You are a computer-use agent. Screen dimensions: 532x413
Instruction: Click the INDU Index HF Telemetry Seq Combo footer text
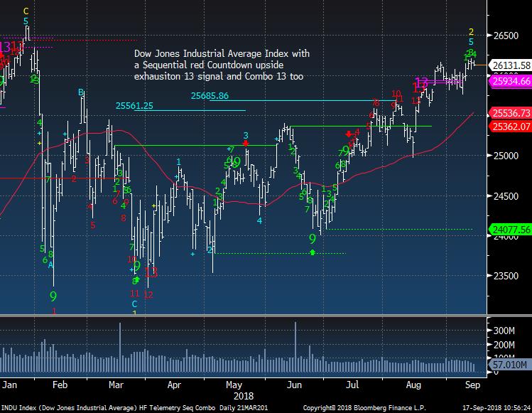pyautogui.click(x=134, y=408)
